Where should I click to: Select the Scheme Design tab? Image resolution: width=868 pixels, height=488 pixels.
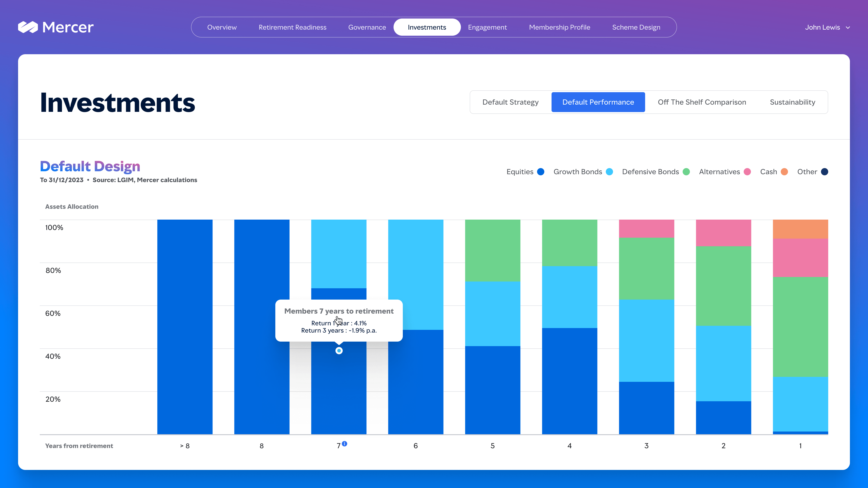(636, 27)
